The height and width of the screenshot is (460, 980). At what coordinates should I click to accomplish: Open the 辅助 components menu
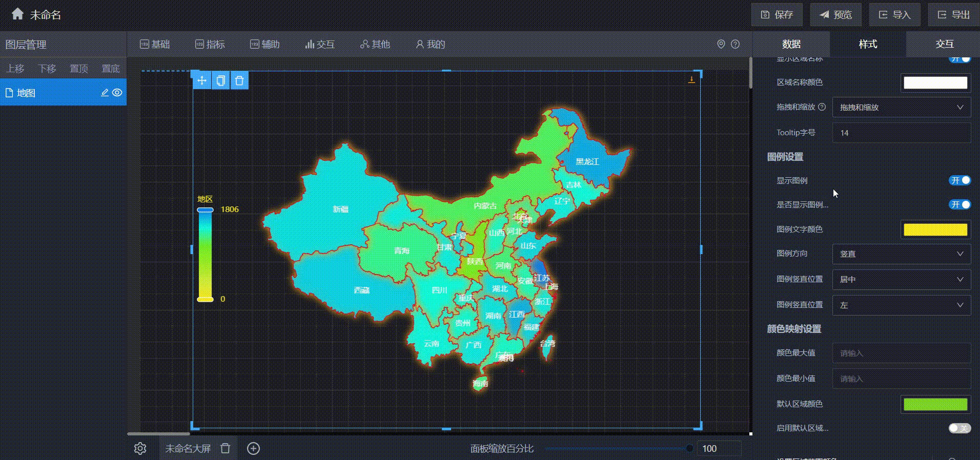point(265,45)
